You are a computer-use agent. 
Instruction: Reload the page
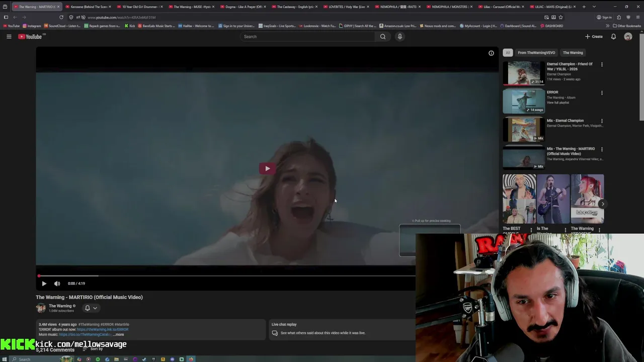click(x=61, y=17)
